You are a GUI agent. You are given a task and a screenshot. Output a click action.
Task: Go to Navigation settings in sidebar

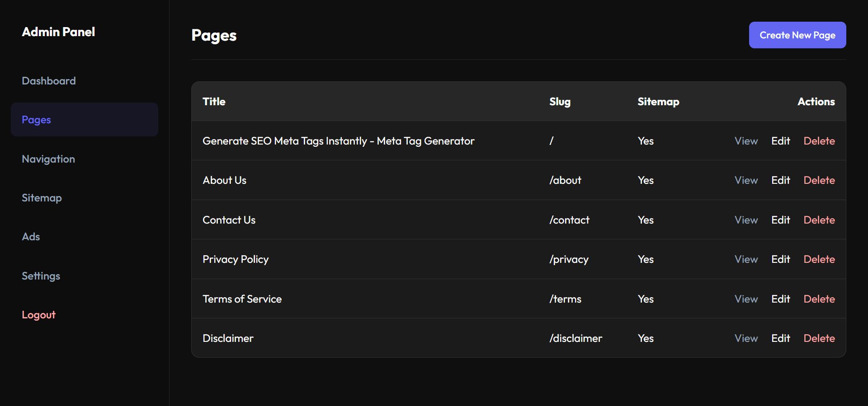(48, 159)
